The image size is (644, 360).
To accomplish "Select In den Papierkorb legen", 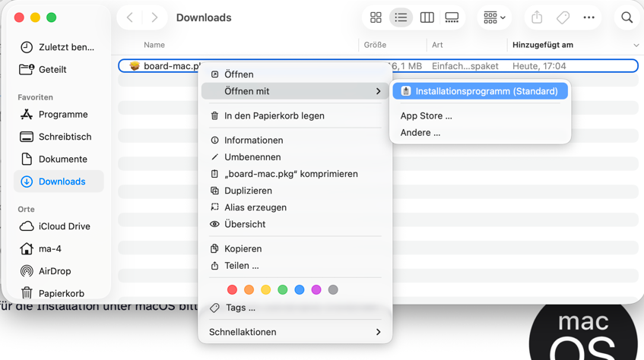I will [x=274, y=115].
